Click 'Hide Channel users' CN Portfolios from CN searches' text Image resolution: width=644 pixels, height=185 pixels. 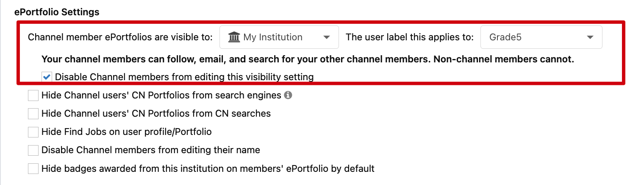(x=156, y=114)
